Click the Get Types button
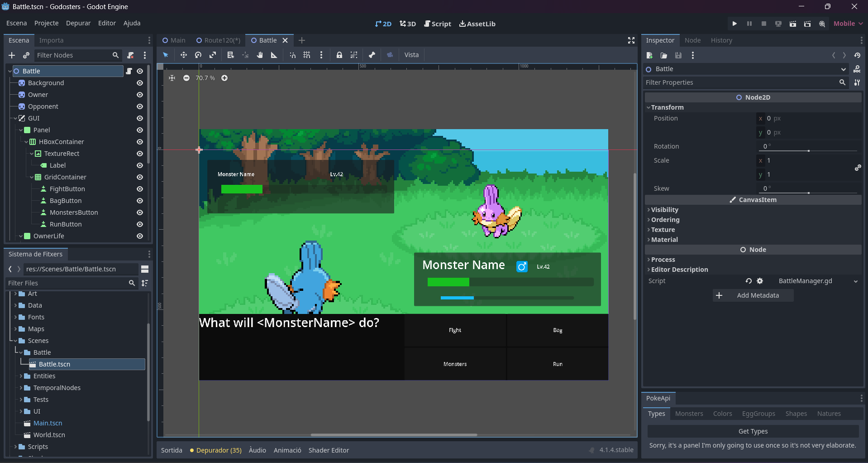 753,431
